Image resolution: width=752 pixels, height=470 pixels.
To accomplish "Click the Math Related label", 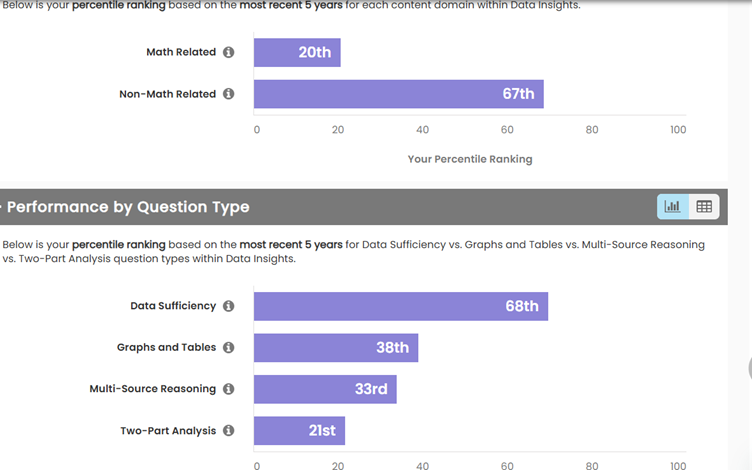I will (x=181, y=52).
